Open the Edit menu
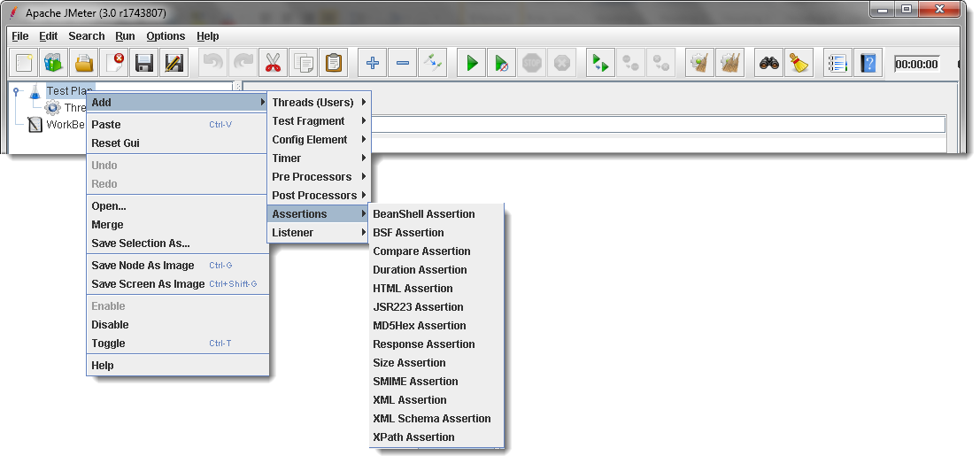 click(x=48, y=36)
